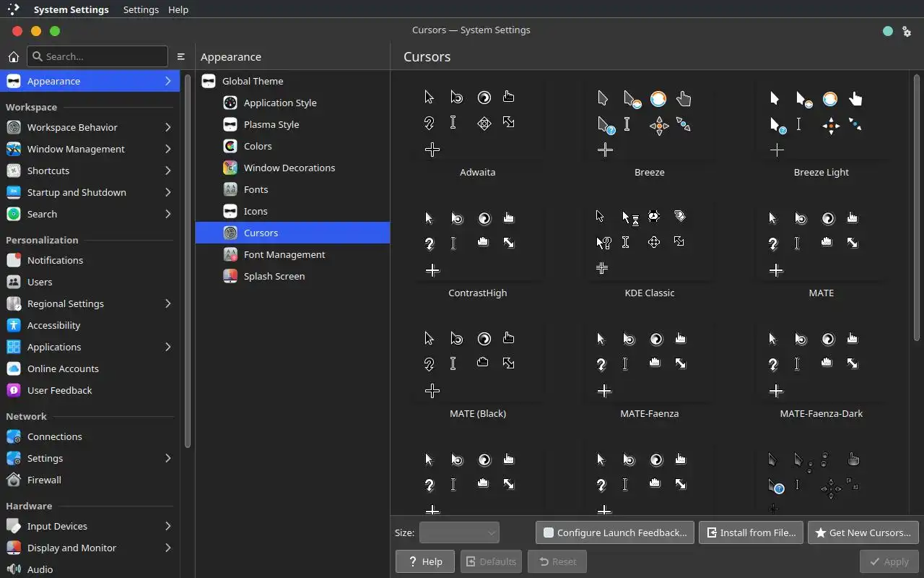924x578 pixels.
Task: Select the ContrastHigh cursor theme
Action: (477, 251)
